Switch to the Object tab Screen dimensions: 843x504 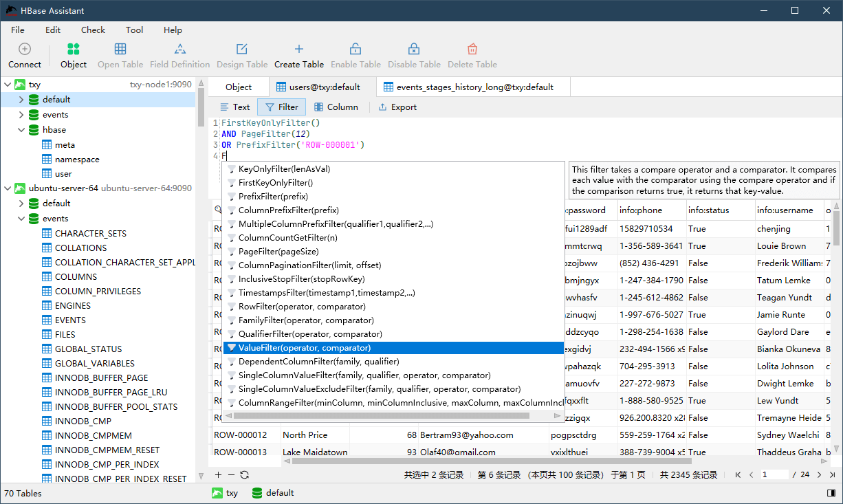[239, 87]
